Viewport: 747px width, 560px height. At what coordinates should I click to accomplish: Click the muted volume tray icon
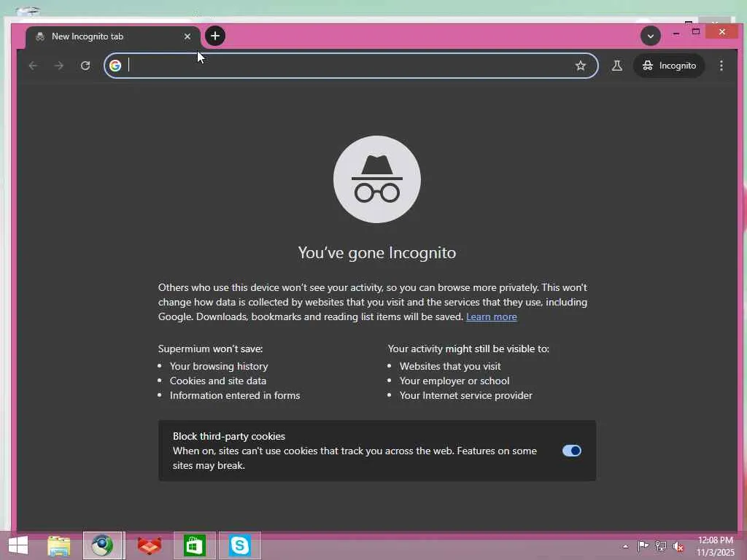(x=678, y=547)
